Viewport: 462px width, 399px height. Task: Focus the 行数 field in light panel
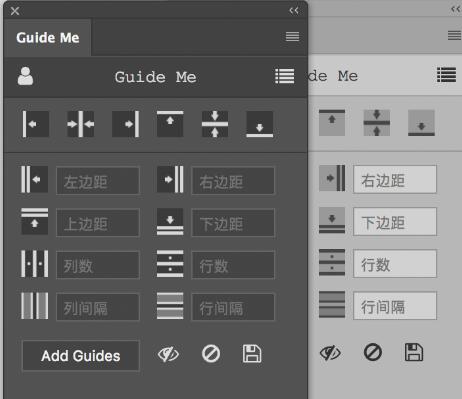[395, 264]
